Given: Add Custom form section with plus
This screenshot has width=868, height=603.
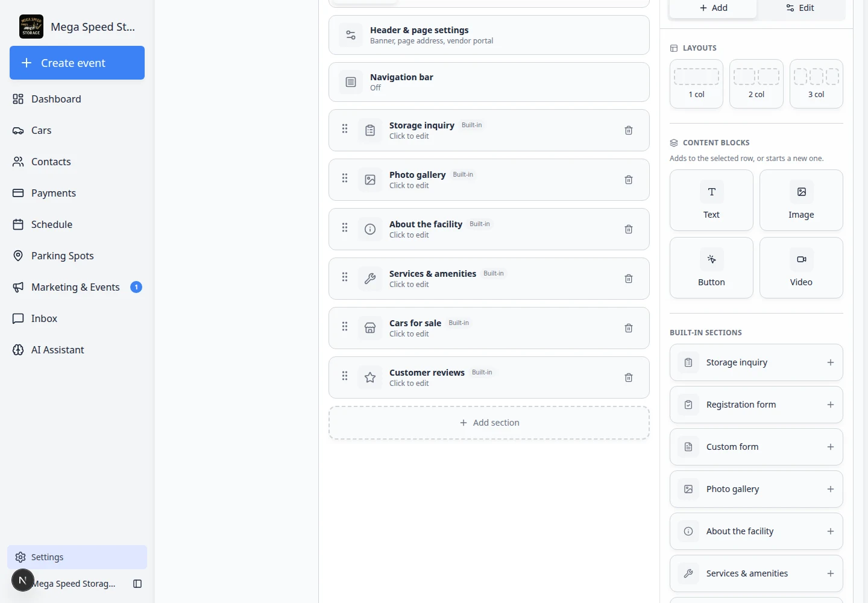Looking at the screenshot, I should tap(831, 447).
